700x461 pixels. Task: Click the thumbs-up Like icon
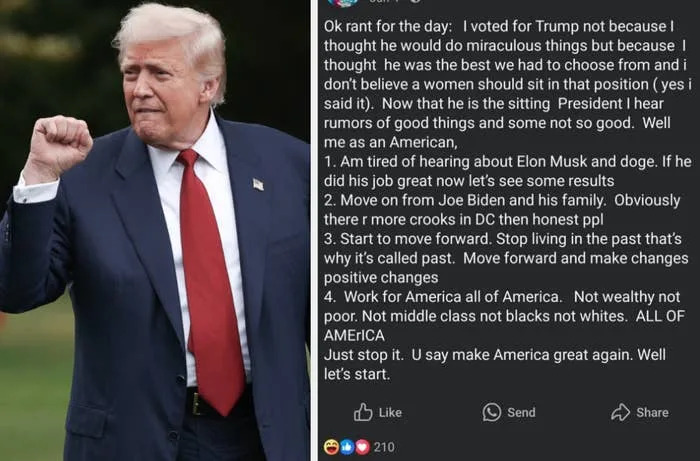tap(363, 412)
